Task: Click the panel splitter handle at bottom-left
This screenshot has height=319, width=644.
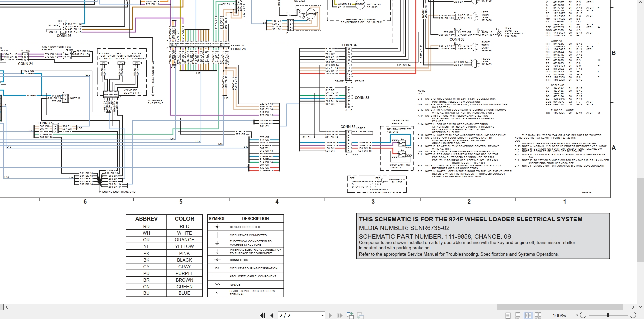Action: pos(2,307)
